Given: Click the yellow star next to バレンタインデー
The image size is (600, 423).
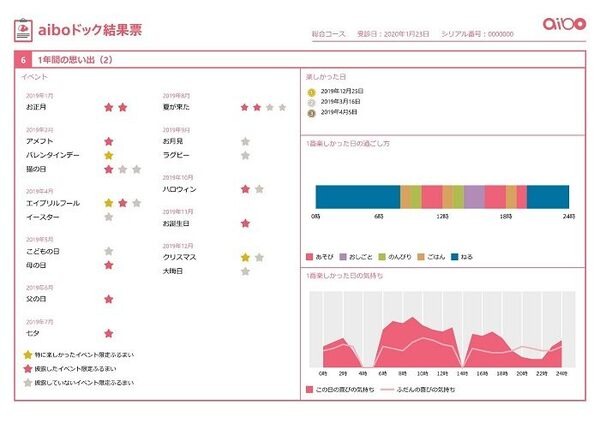Looking at the screenshot, I should [x=109, y=156].
